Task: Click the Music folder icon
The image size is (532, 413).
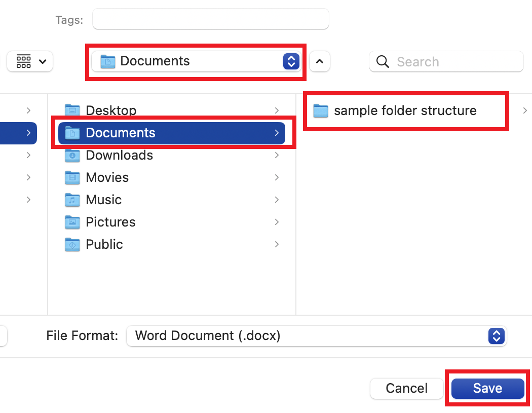Action: pyautogui.click(x=72, y=200)
